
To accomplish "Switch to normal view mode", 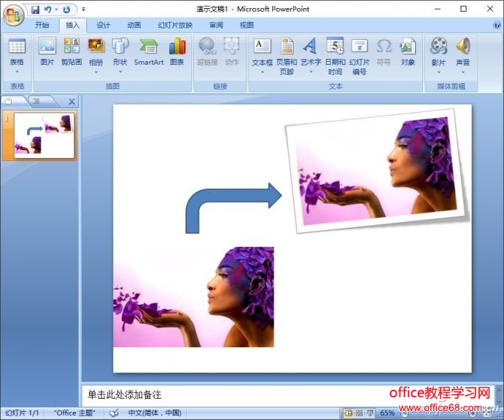I will point(349,413).
